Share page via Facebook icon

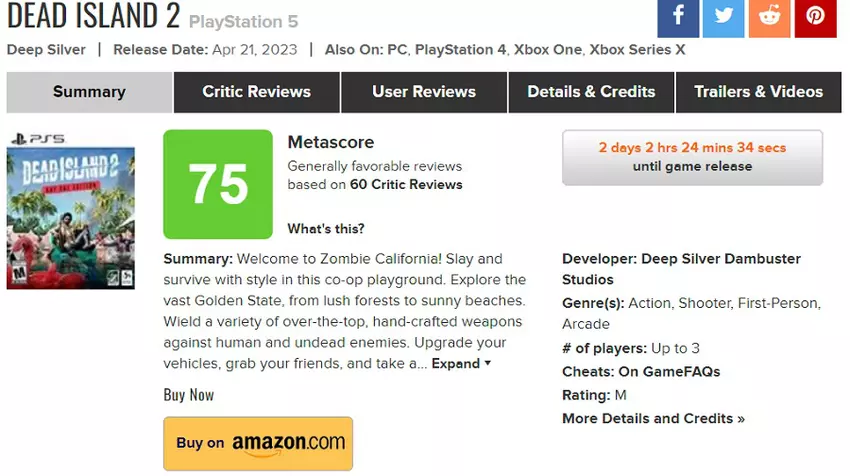[x=678, y=17]
